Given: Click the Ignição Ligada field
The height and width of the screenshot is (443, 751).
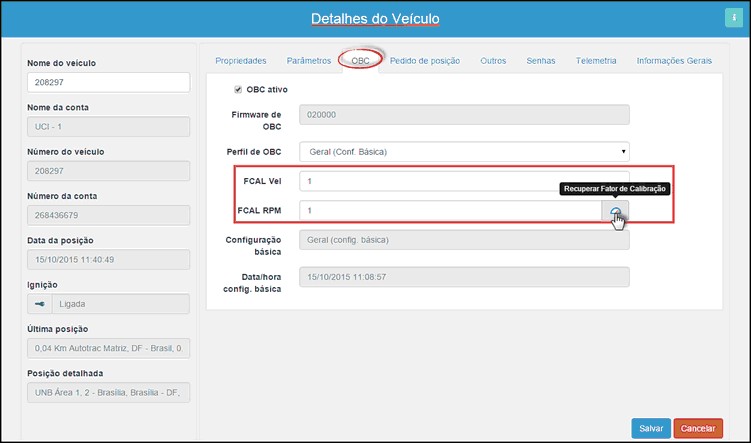Looking at the screenshot, I should pos(121,304).
